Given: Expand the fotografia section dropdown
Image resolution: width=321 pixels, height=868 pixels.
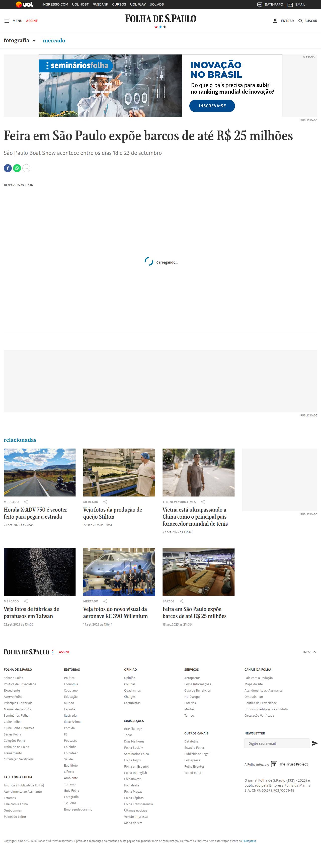Looking at the screenshot, I should coord(34,41).
